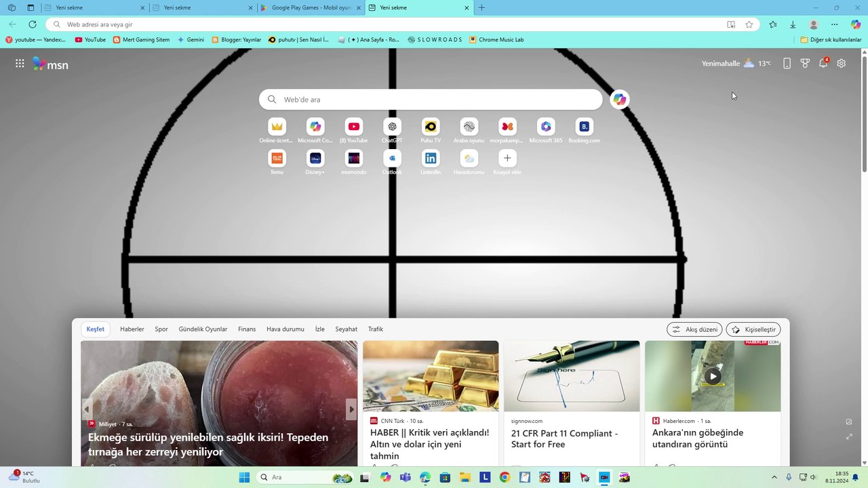Open the LinkedIn shortcut

click(x=431, y=157)
